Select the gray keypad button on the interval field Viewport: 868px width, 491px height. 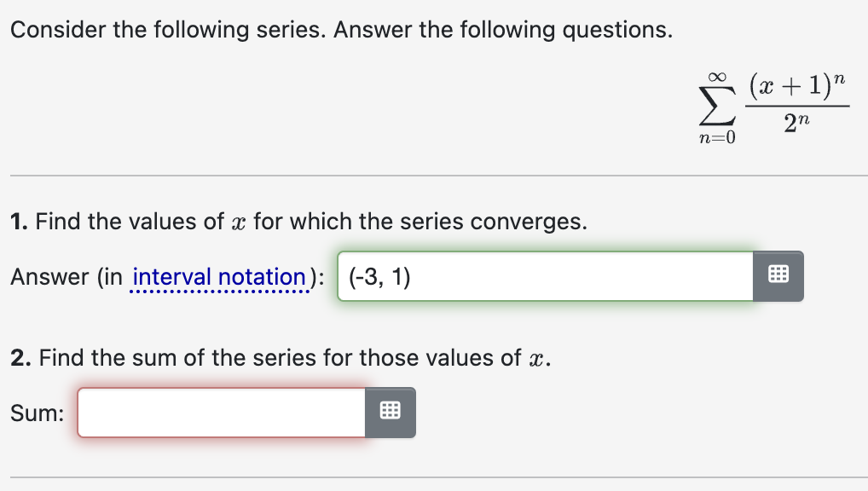(777, 275)
